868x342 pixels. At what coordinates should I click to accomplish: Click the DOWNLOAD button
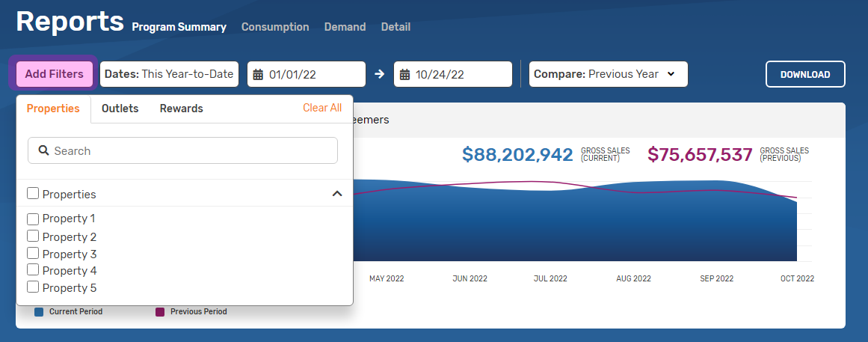coord(805,74)
